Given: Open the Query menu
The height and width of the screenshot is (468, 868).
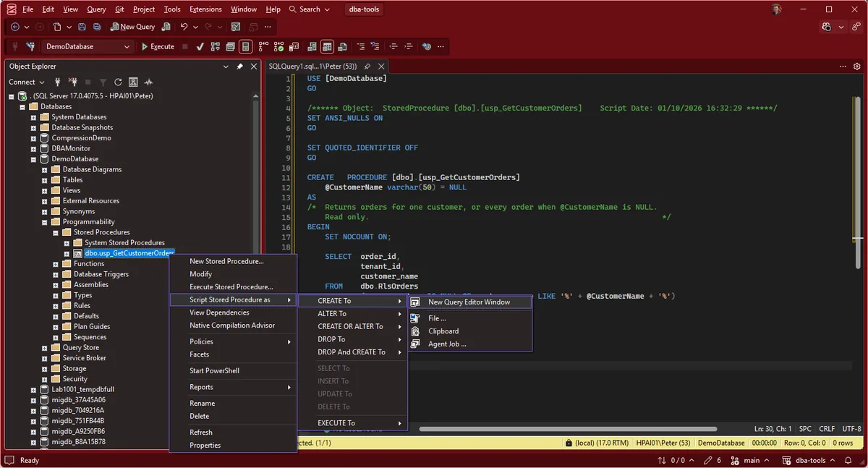Looking at the screenshot, I should click(x=96, y=9).
